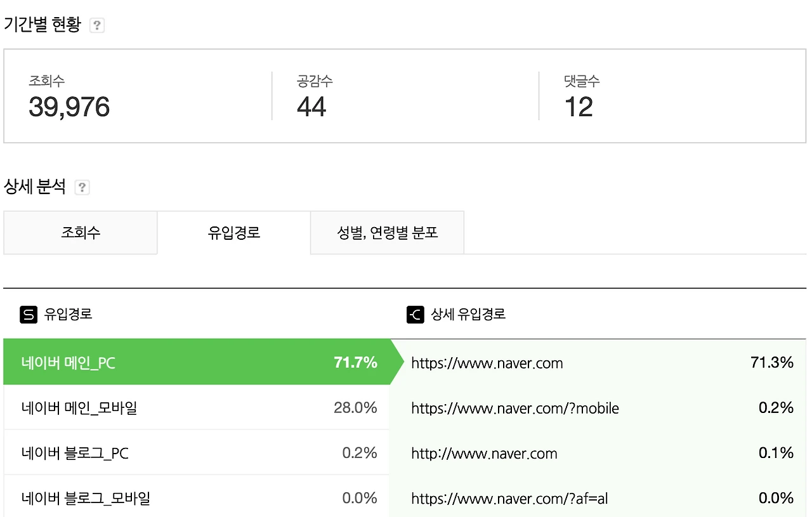The image size is (812, 517).
Task: Click the 공감수 count of 44
Action: [311, 107]
